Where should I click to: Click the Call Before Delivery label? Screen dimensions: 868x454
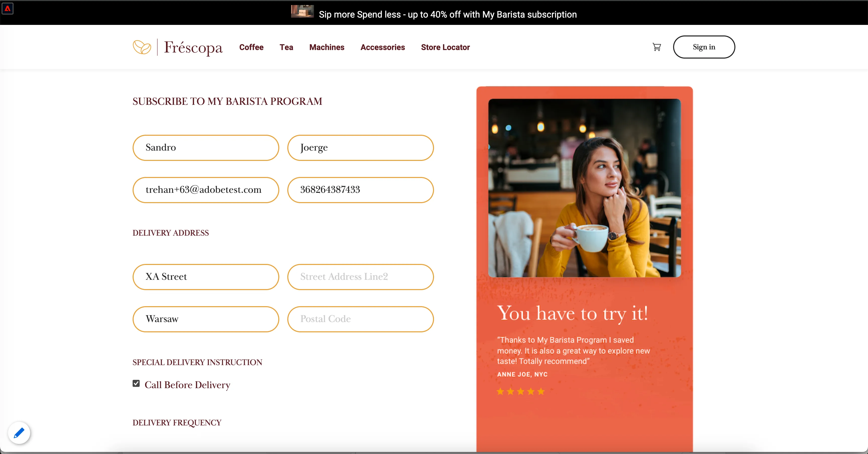coord(187,385)
